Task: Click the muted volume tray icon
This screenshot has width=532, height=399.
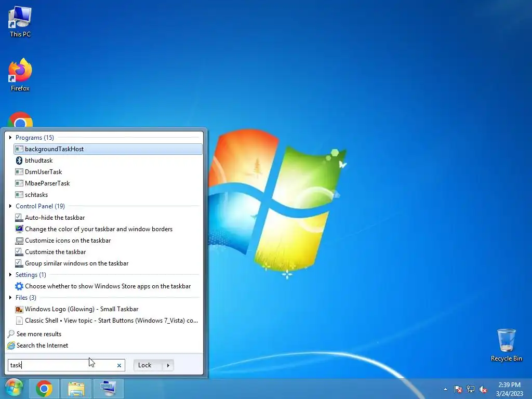Action: point(483,389)
